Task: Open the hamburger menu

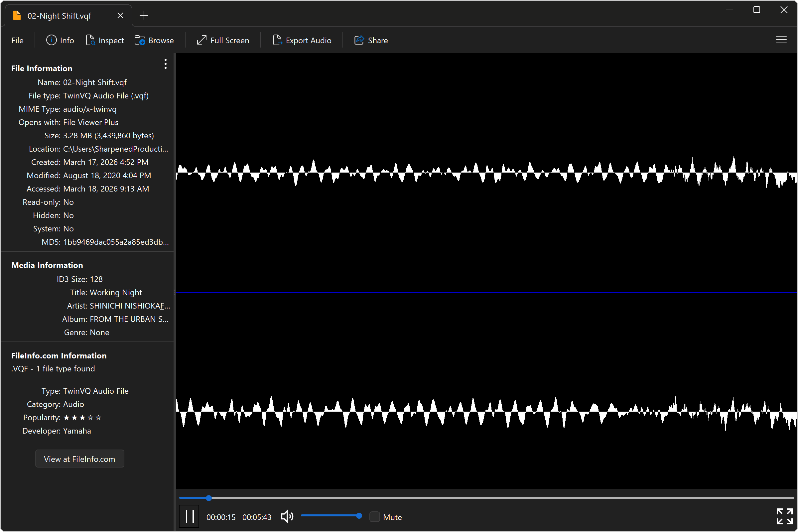Action: pos(781,40)
